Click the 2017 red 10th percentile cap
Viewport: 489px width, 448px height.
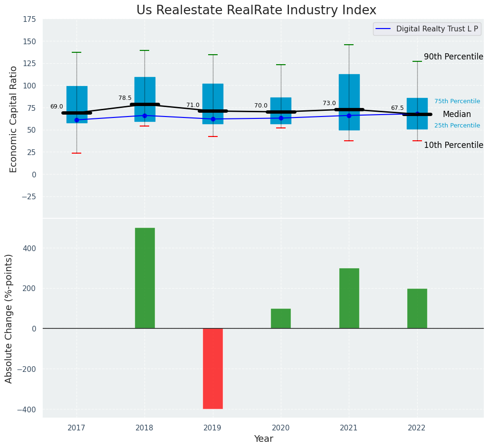pyautogui.click(x=77, y=153)
